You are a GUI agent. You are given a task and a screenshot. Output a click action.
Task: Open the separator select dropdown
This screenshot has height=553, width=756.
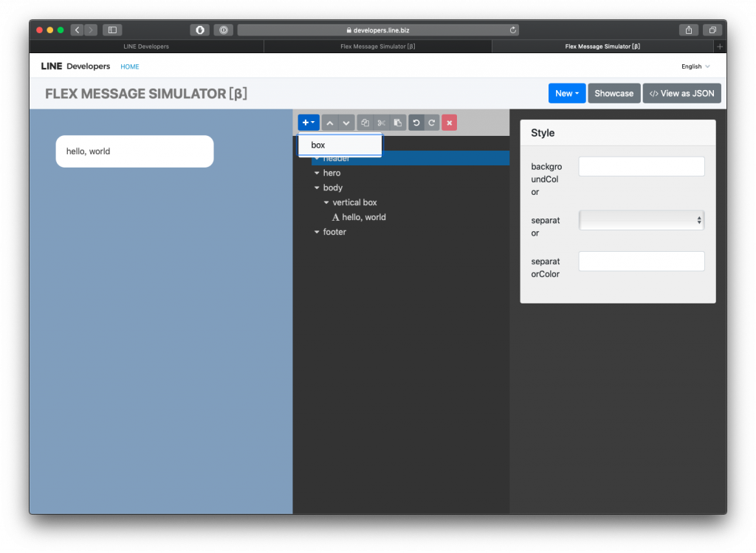pyautogui.click(x=642, y=220)
